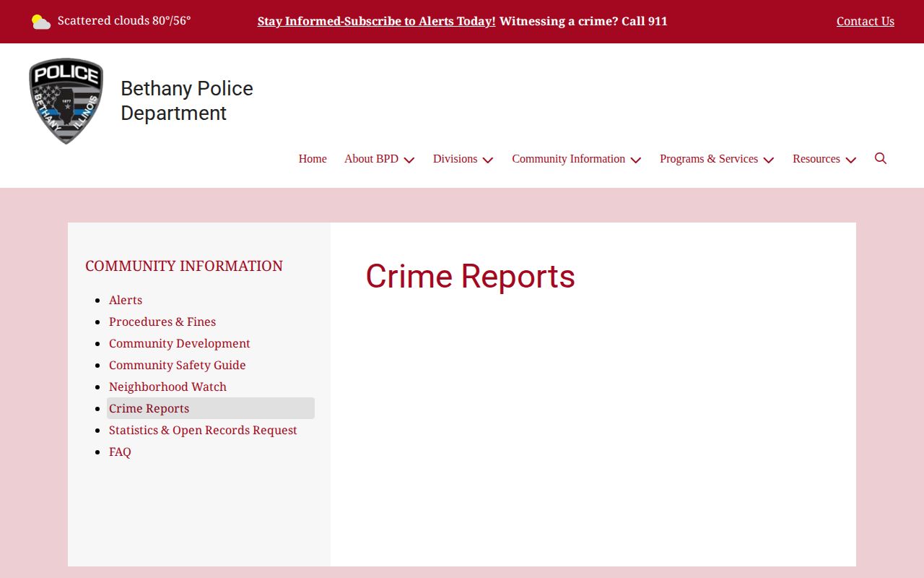The height and width of the screenshot is (578, 924).
Task: Click the Scattered clouds 80°/56° weather text
Action: [x=124, y=20]
